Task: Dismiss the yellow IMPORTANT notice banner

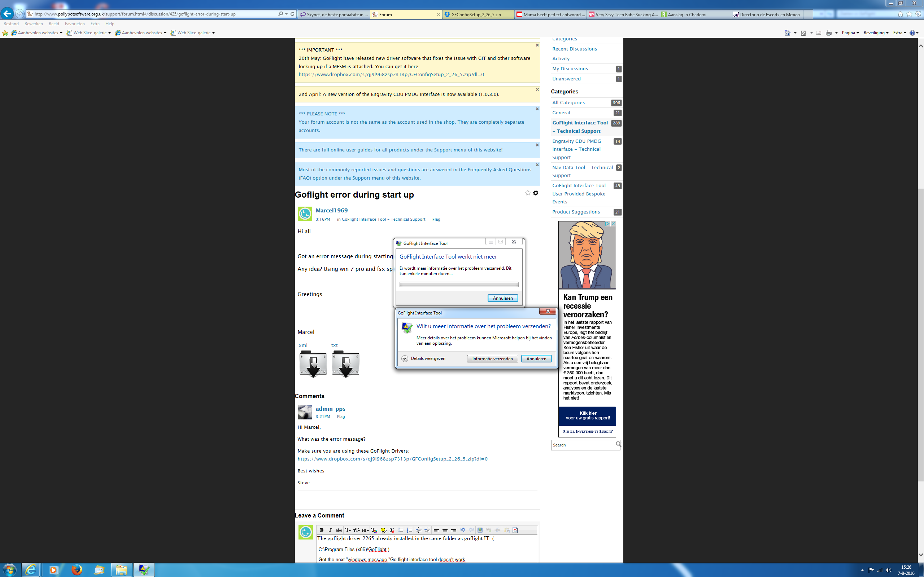Action: pos(537,45)
